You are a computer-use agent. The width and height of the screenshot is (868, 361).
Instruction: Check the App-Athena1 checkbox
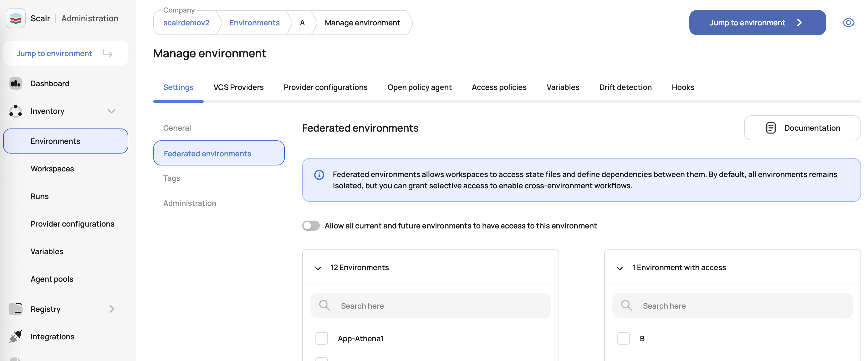(321, 338)
